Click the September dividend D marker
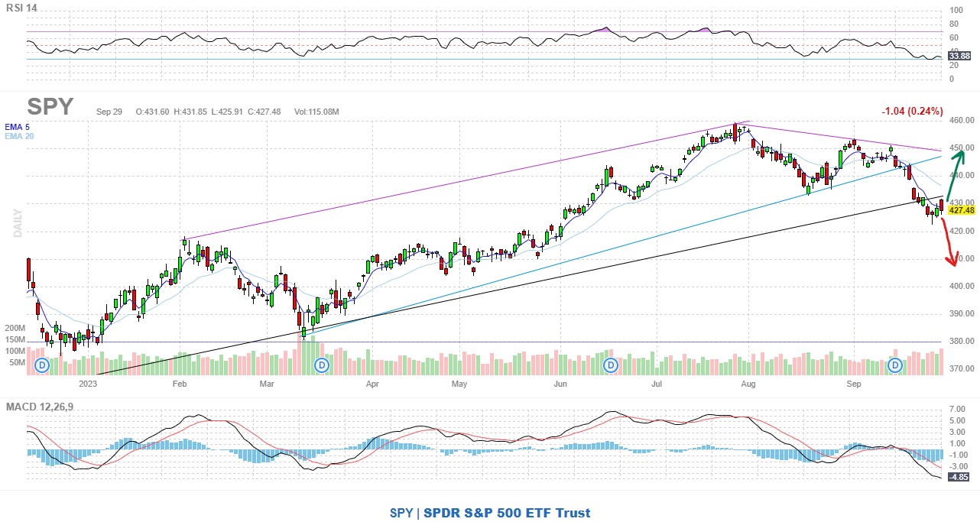This screenshot has width=980, height=522. [895, 366]
